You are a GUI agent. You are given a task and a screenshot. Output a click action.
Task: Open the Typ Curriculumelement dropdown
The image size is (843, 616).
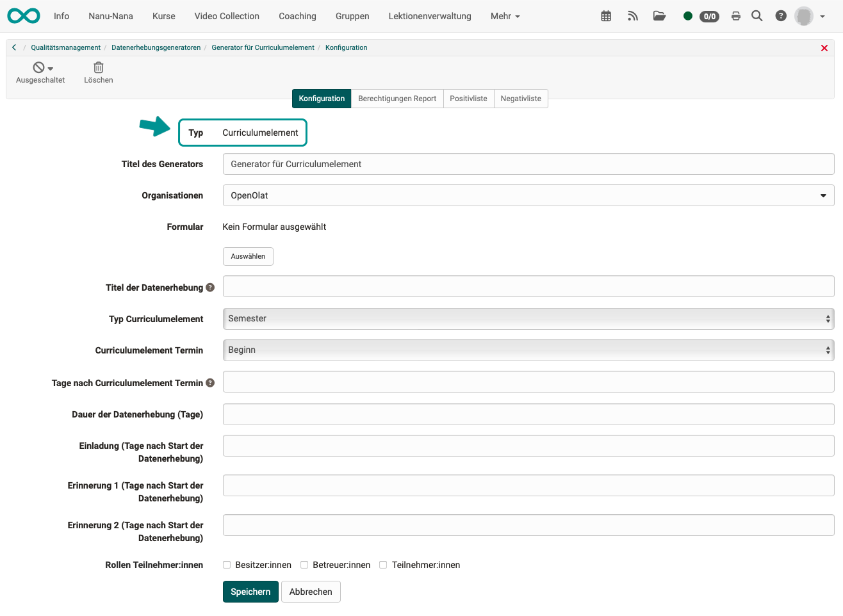tap(527, 318)
